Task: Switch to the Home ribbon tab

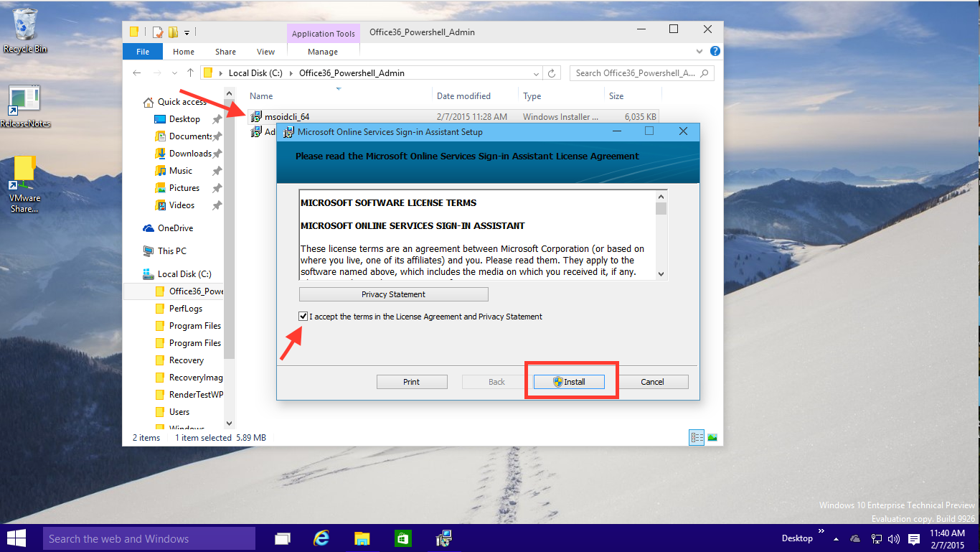Action: point(184,52)
